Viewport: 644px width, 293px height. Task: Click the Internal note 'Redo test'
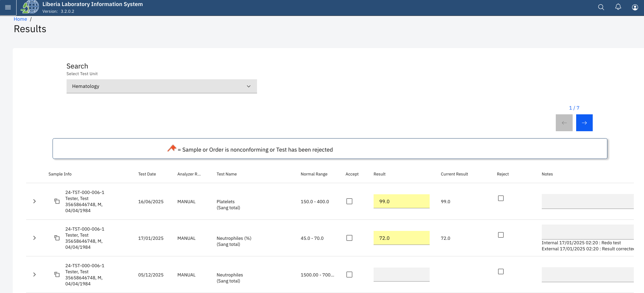[x=581, y=243]
